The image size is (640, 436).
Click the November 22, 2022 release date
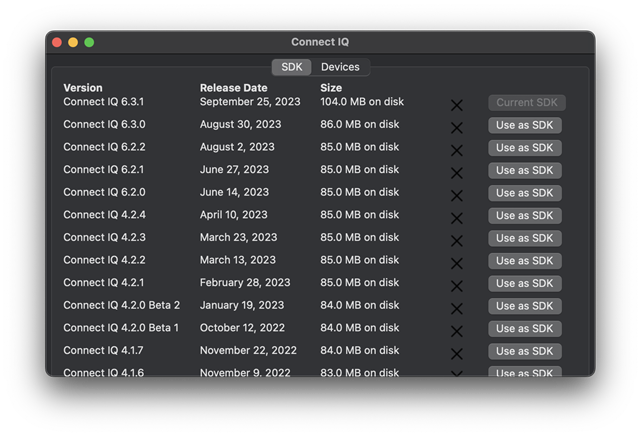(248, 350)
